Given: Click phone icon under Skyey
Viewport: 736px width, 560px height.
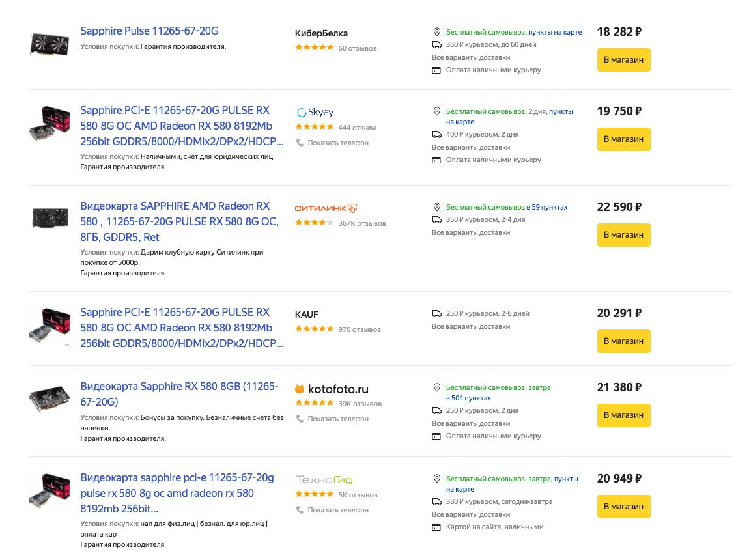Looking at the screenshot, I should click(x=300, y=143).
